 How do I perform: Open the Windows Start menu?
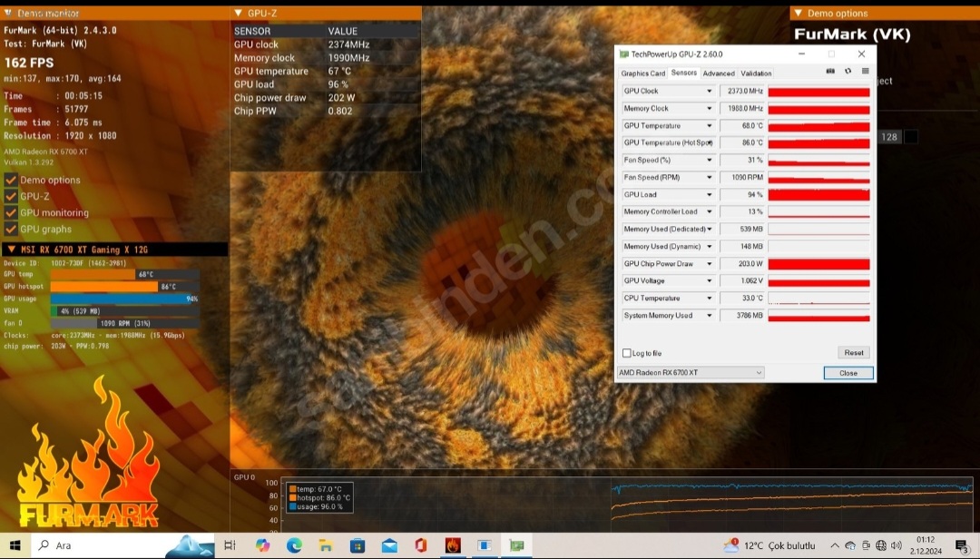[x=15, y=545]
